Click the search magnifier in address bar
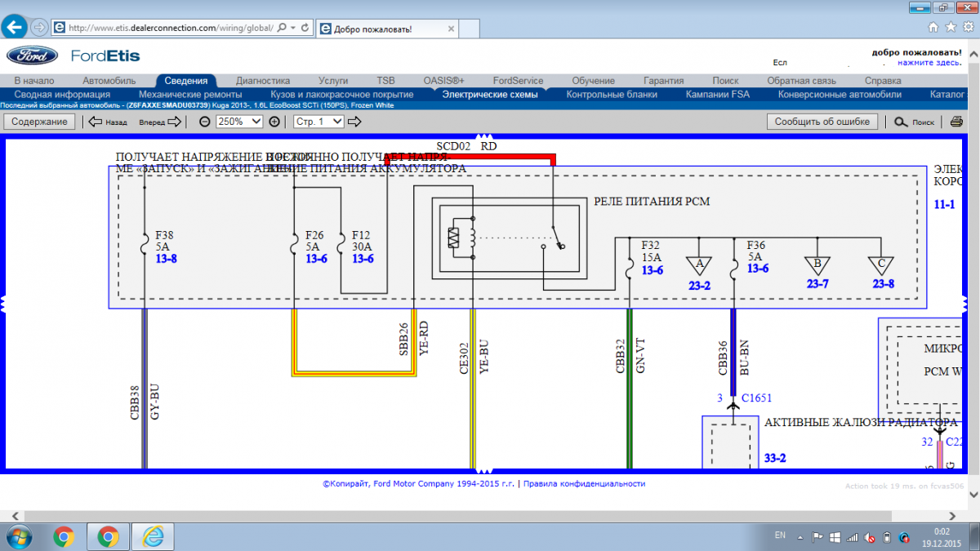Image resolution: width=980 pixels, height=551 pixels. (x=282, y=28)
